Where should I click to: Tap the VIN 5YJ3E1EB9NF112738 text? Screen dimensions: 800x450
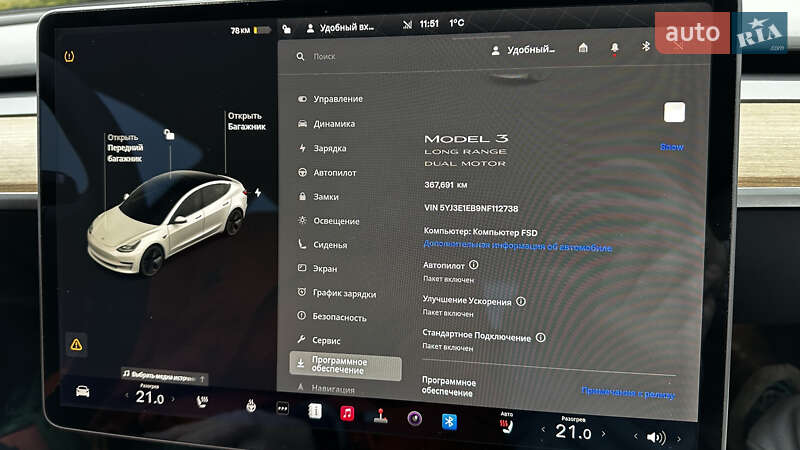pyautogui.click(x=471, y=208)
